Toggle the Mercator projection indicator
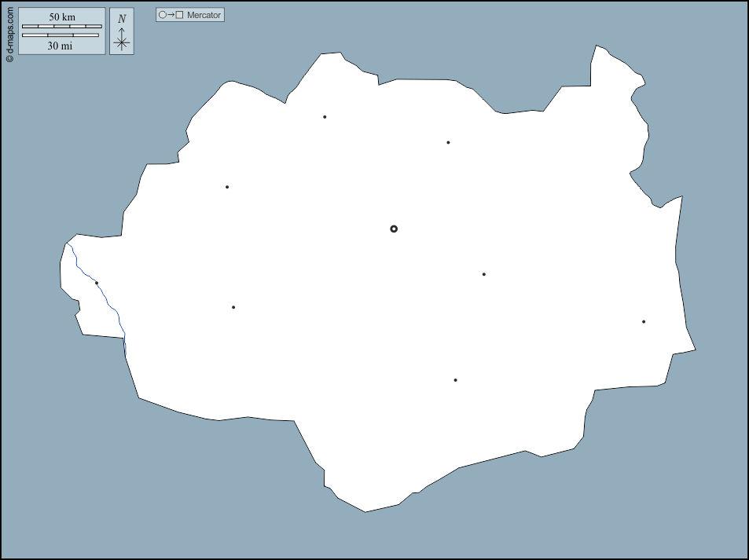The width and height of the screenshot is (749, 560). (189, 14)
